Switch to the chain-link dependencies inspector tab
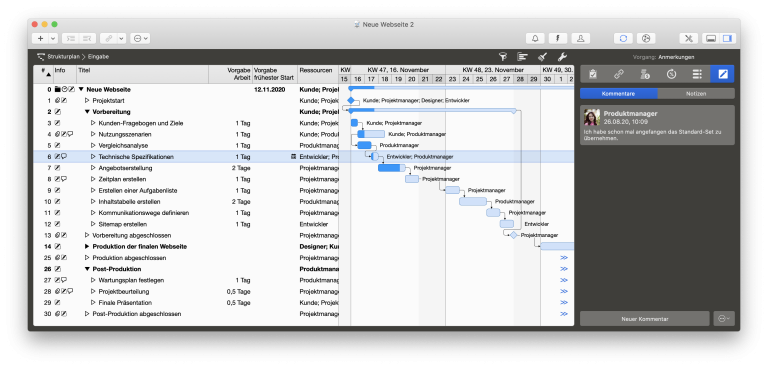 coord(619,74)
